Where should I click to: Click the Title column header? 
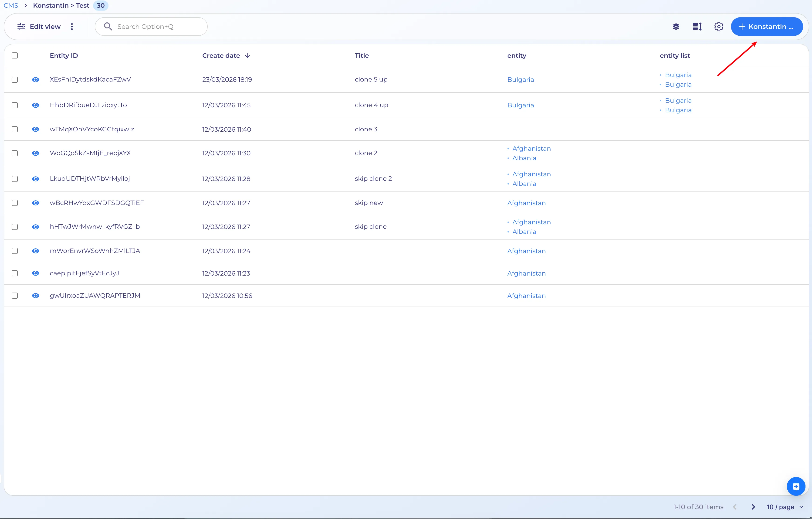(x=362, y=55)
